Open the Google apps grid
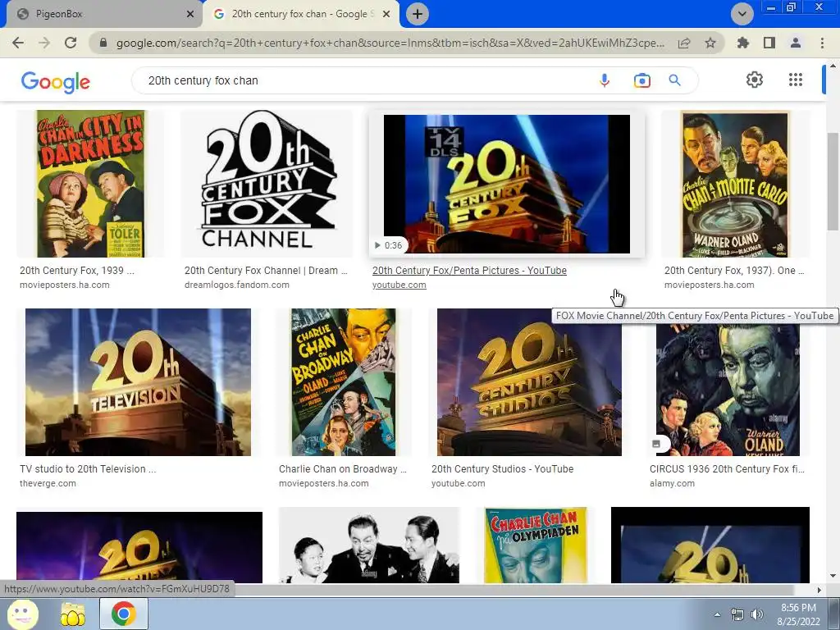This screenshot has width=840, height=630. (x=796, y=80)
